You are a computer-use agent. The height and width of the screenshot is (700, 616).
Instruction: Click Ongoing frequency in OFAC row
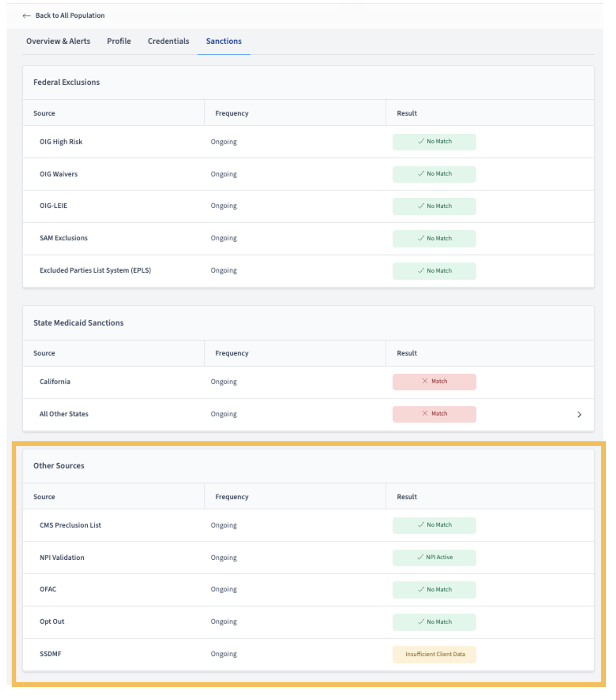224,589
